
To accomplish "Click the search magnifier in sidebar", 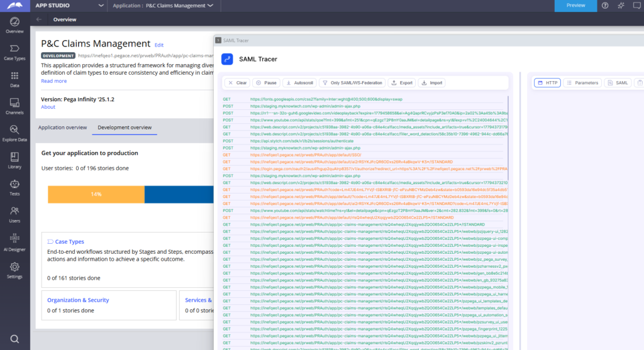I will pos(14,339).
